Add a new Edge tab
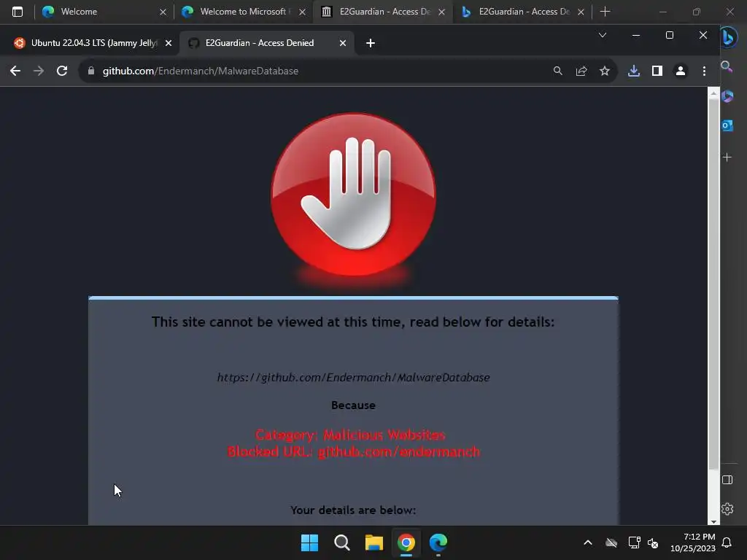Viewport: 747px width, 560px height. coord(605,12)
